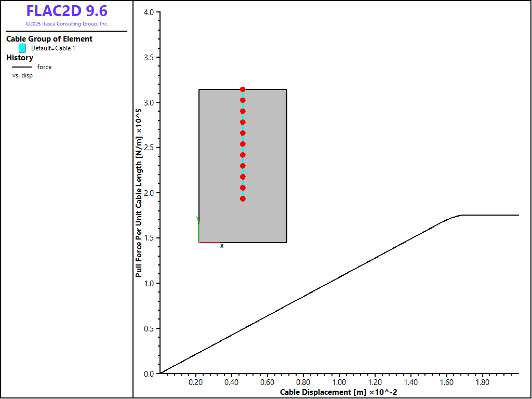Screen dimensions: 532x399
Task: Click the cyan Cable 1 legend swatch
Action: 22,48
